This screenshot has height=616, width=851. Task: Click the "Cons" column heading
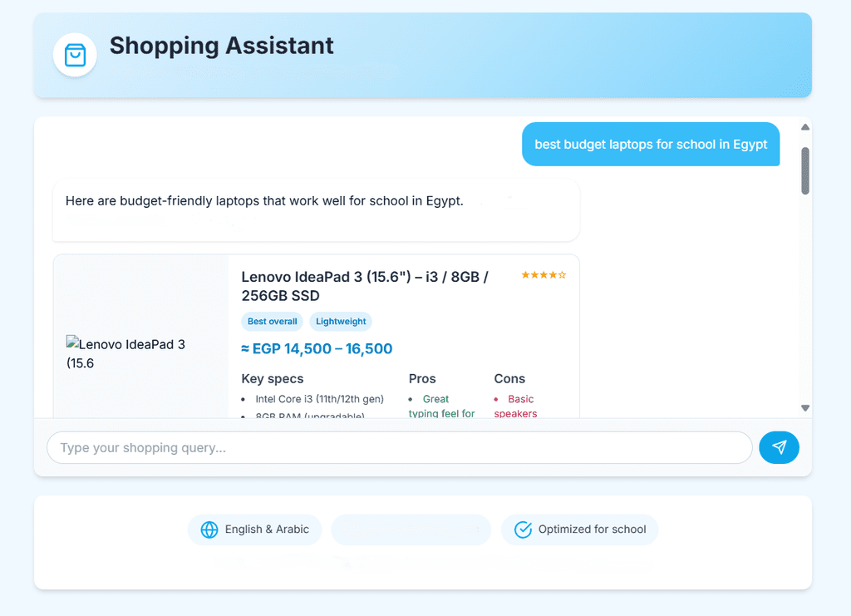(509, 379)
